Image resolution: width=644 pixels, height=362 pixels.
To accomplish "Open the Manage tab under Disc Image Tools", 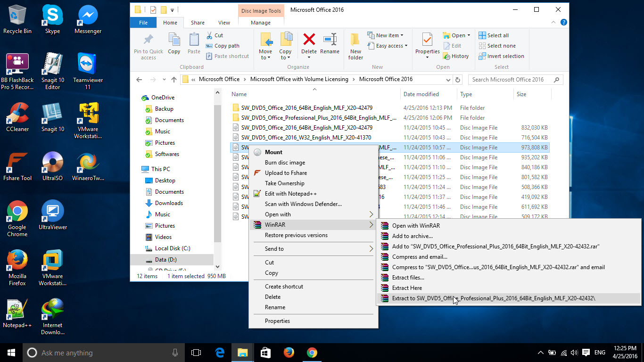I will click(261, 23).
